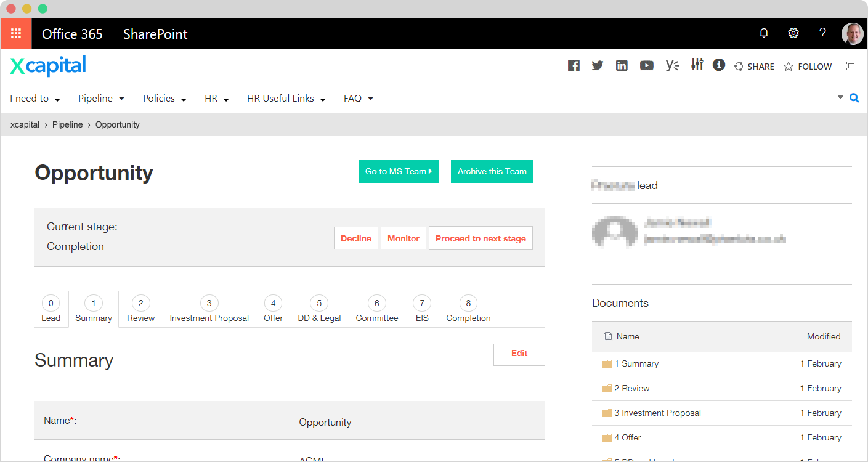Go to Pipeline breadcrumb link
The height and width of the screenshot is (462, 868).
tap(67, 124)
